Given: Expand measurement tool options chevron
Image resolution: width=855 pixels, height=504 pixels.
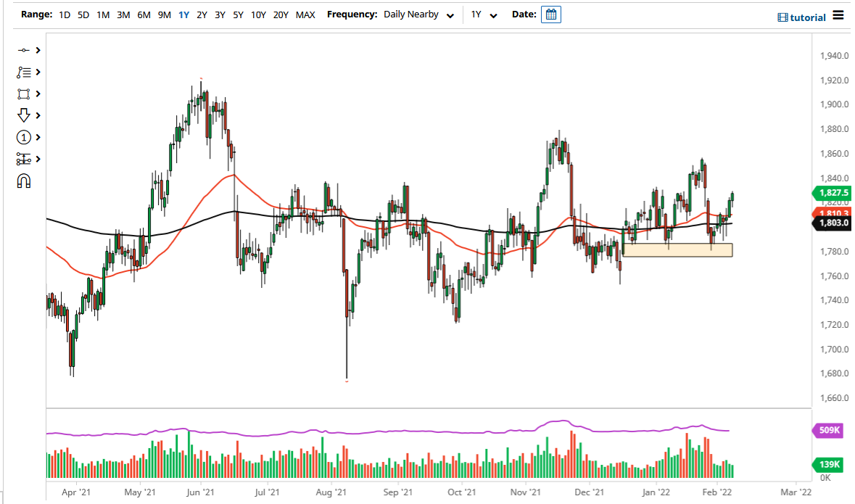Looking at the screenshot, I should click(x=38, y=160).
